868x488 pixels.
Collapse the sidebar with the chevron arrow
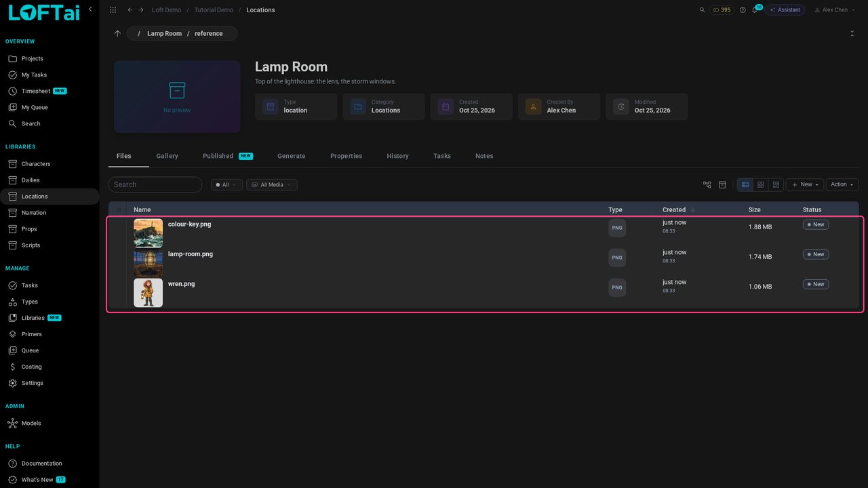90,9
